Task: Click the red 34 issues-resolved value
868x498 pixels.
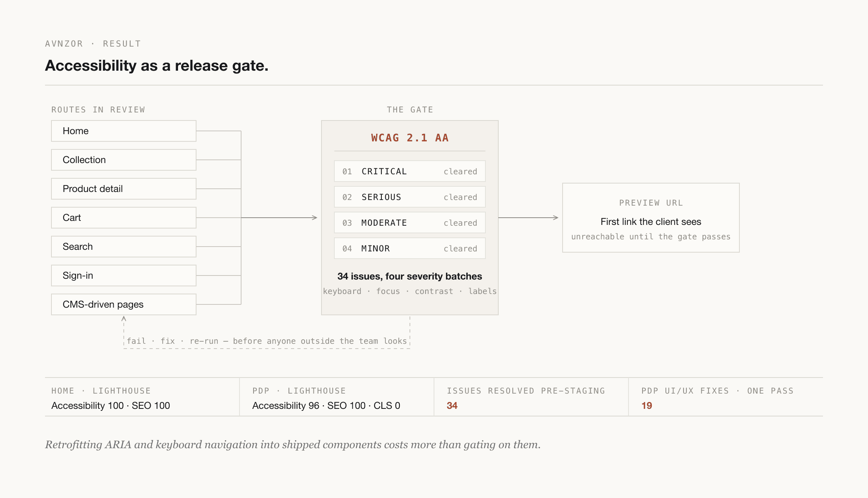Action: (x=452, y=406)
